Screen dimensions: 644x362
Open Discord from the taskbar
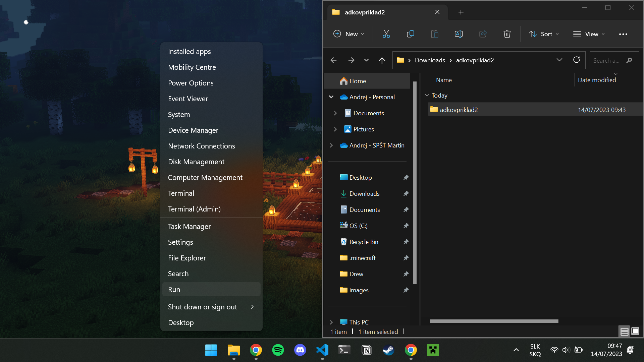point(300,350)
